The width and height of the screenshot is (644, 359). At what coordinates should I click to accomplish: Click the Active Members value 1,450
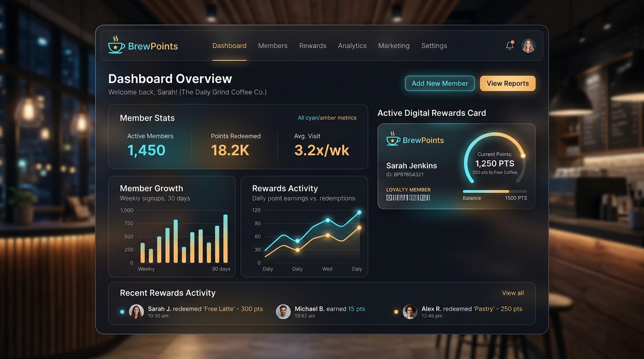tap(146, 150)
